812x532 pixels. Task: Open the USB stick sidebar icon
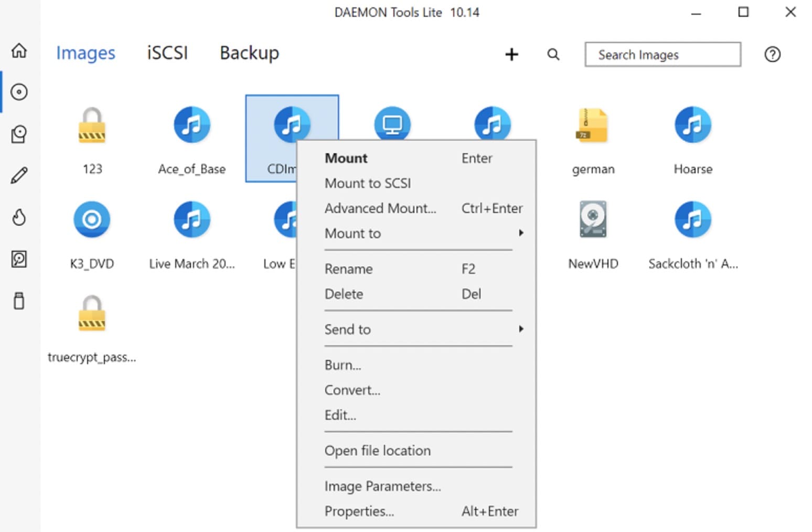click(x=19, y=301)
